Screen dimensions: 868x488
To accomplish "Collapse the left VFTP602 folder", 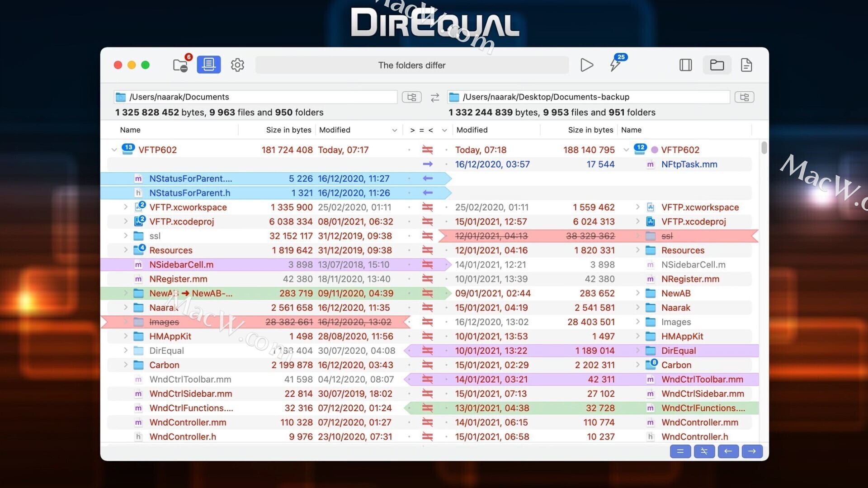I will tap(114, 150).
